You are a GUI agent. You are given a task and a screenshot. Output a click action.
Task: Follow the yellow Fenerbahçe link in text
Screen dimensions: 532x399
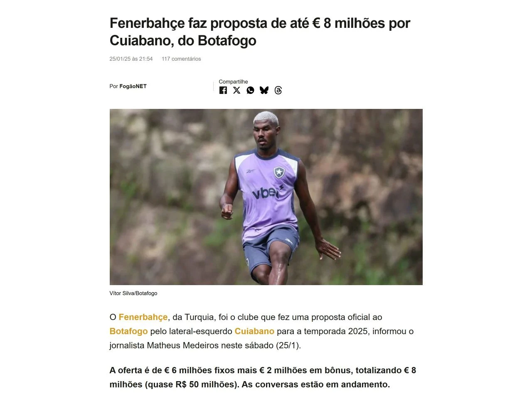pos(143,317)
